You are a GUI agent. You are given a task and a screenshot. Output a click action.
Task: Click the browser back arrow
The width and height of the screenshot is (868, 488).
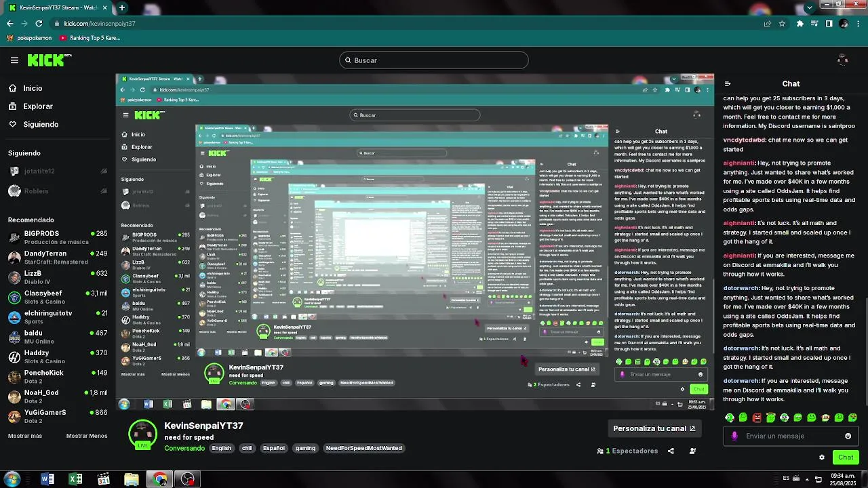click(9, 23)
